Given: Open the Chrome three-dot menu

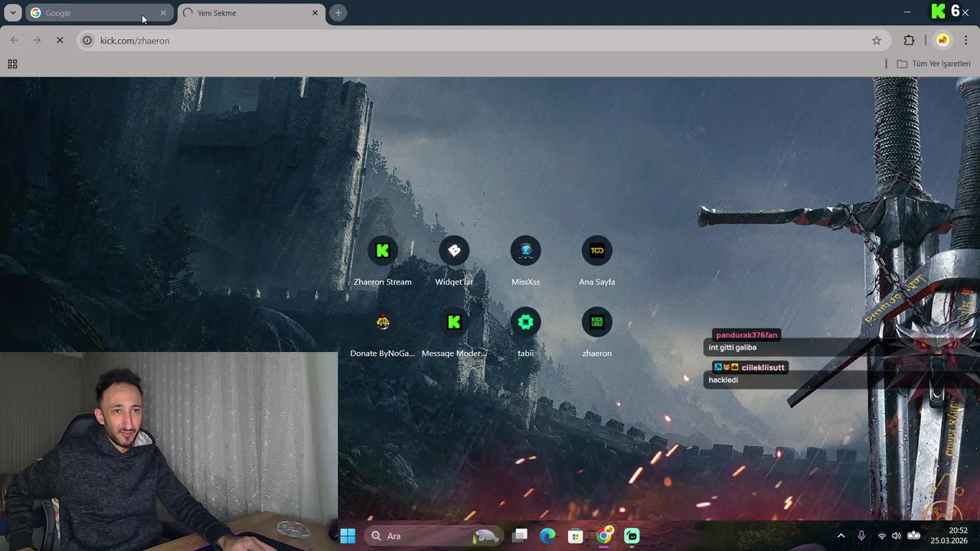Looking at the screenshot, I should point(965,41).
